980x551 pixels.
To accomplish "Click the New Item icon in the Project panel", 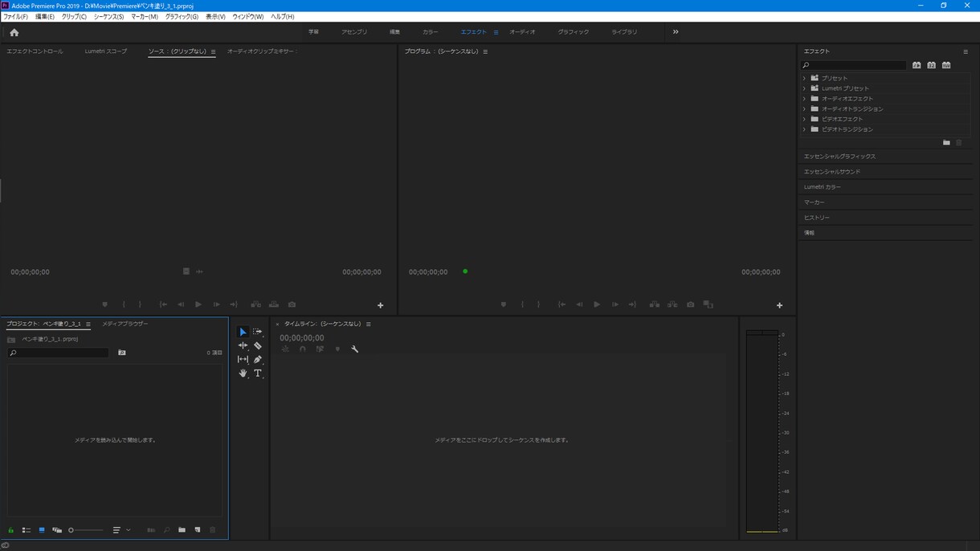I will click(198, 530).
